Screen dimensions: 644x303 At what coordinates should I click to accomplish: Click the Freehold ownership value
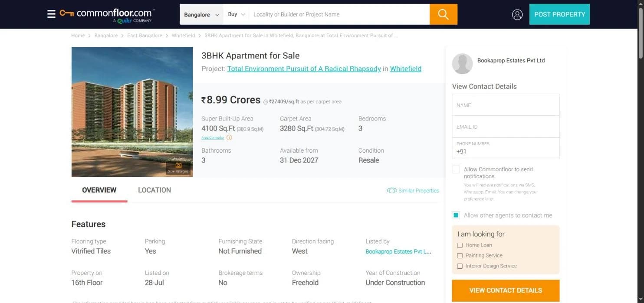click(x=305, y=283)
